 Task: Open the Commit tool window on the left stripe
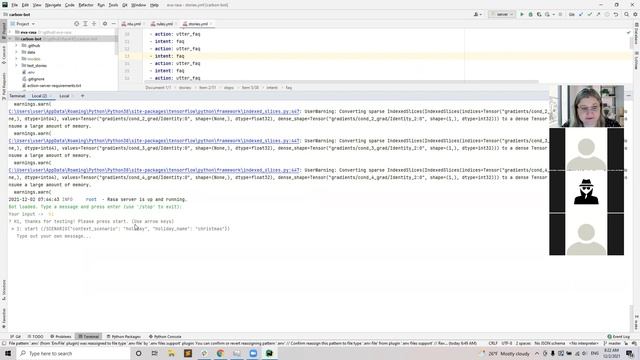point(4,55)
